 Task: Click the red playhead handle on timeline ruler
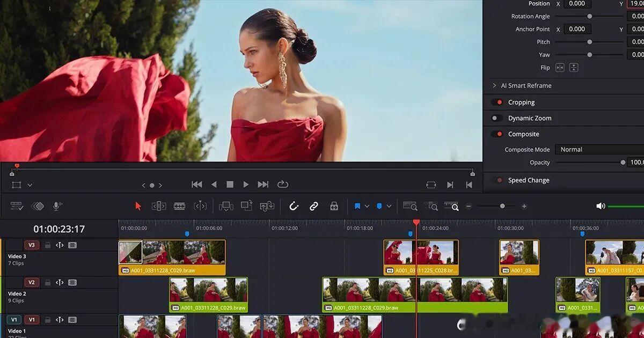coord(416,222)
